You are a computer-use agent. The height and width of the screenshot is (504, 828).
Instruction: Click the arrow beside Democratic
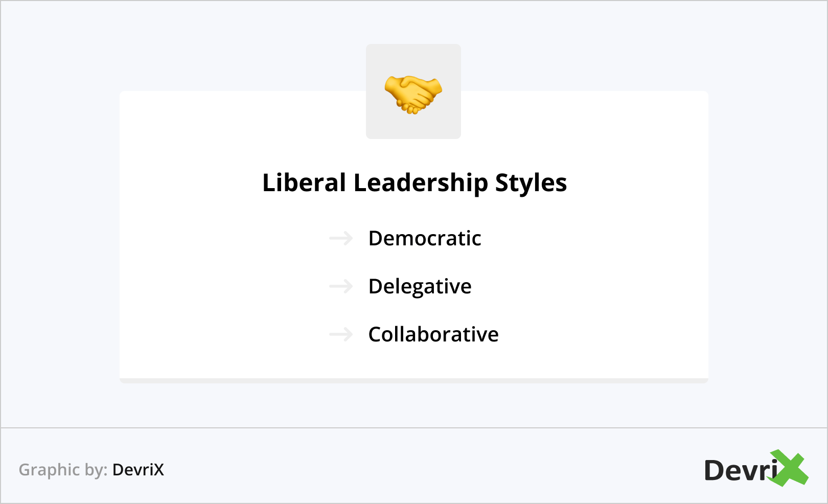(x=341, y=238)
